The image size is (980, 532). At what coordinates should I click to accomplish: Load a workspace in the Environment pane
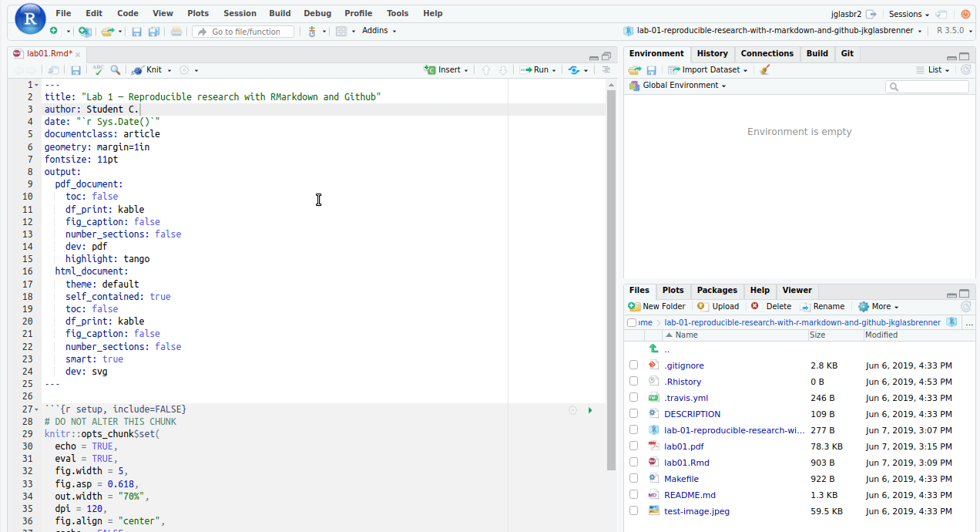coord(635,70)
